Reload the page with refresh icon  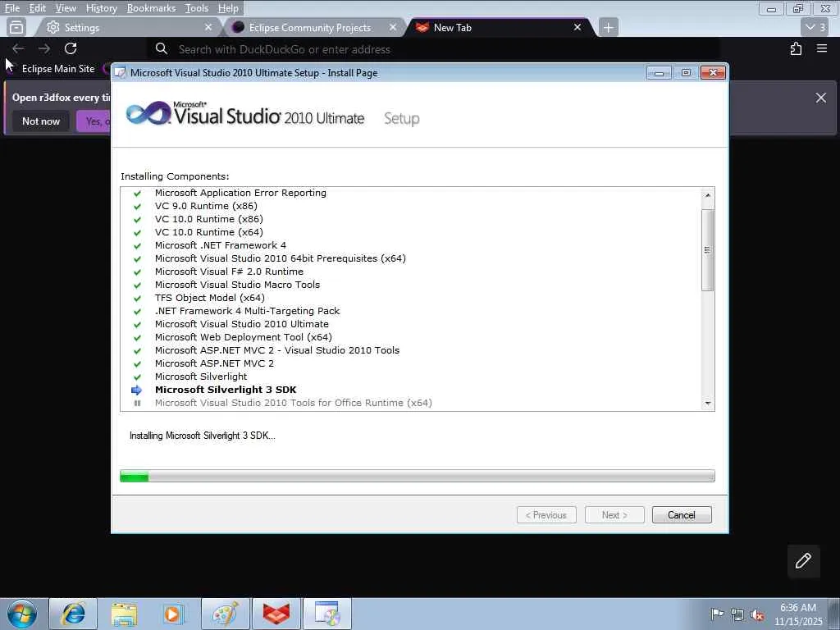click(x=71, y=48)
